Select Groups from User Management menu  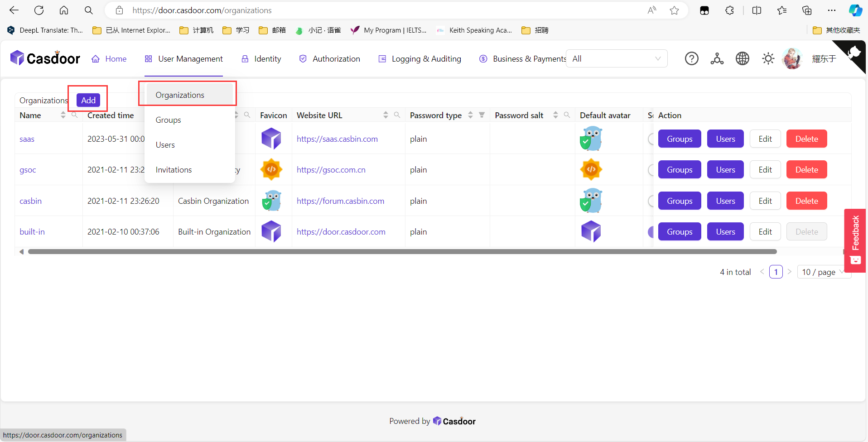(x=168, y=120)
